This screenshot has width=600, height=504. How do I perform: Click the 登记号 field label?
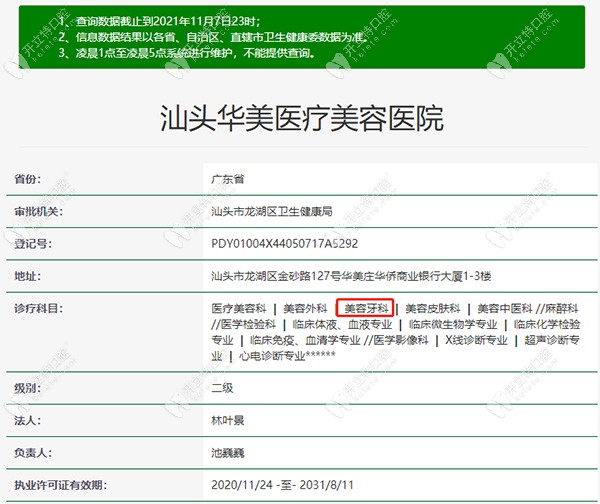33,244
